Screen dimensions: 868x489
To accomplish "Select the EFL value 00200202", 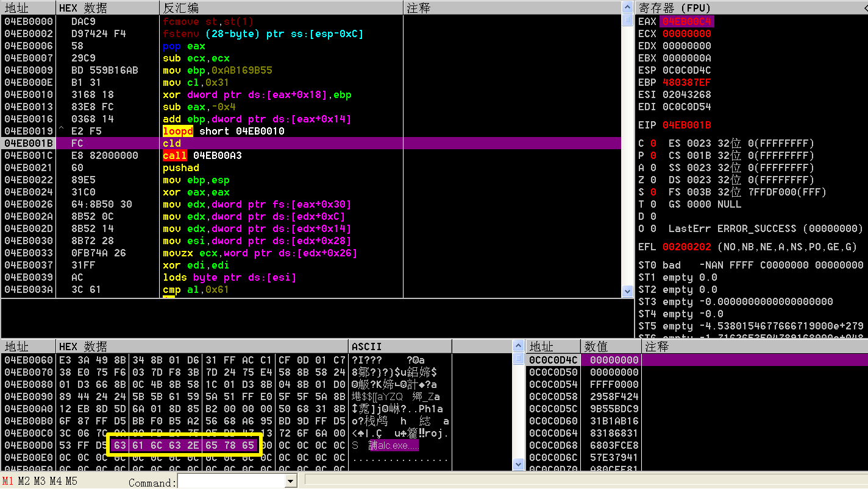I will 686,247.
